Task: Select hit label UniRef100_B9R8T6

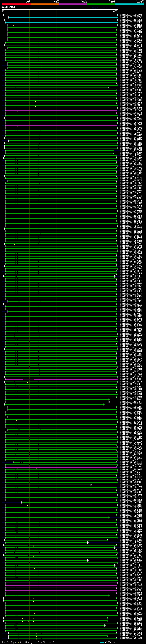Action: [131, 140]
